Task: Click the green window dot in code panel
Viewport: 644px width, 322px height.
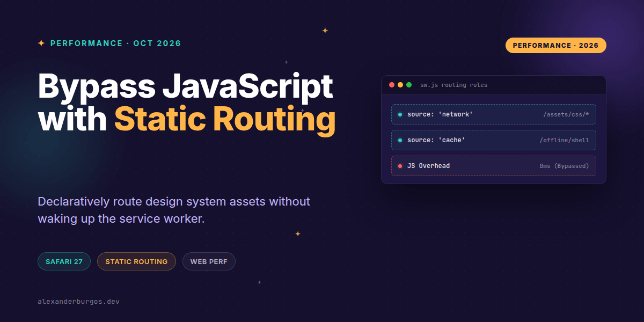Action: coord(409,85)
